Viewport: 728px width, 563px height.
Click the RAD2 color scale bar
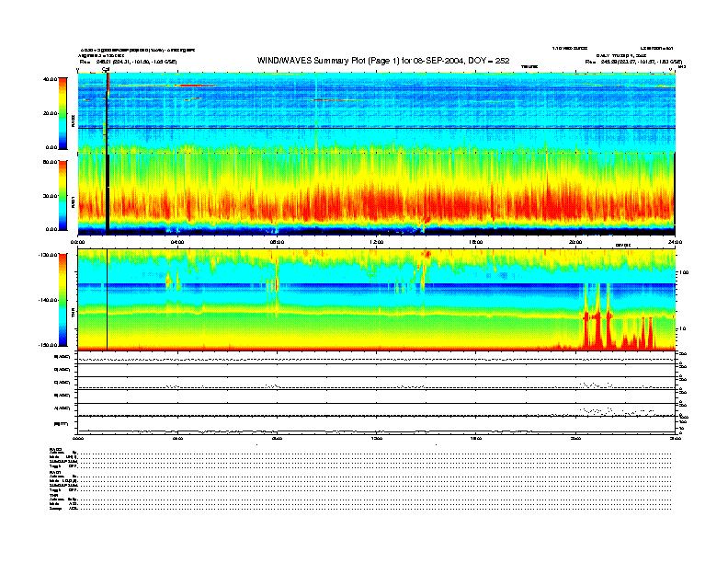63,112
